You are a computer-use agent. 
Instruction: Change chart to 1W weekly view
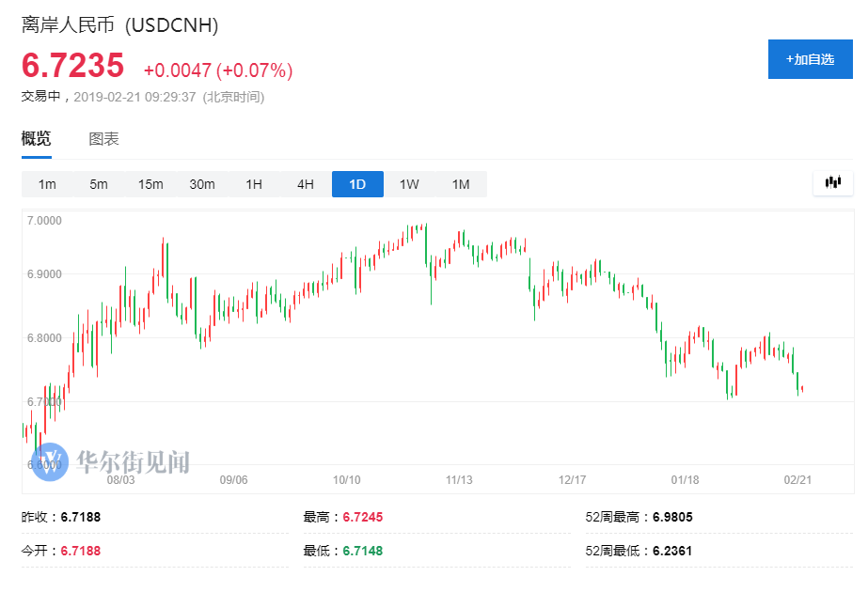tap(409, 184)
